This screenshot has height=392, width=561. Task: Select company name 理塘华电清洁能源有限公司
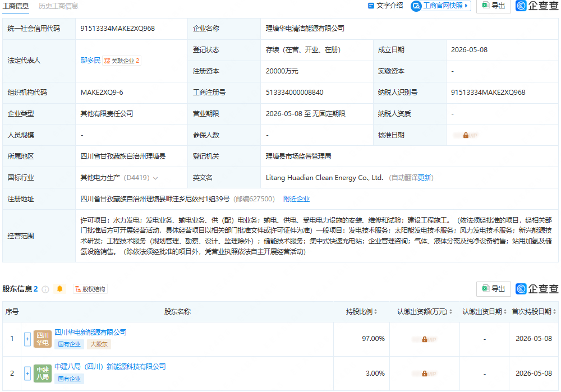point(305,29)
